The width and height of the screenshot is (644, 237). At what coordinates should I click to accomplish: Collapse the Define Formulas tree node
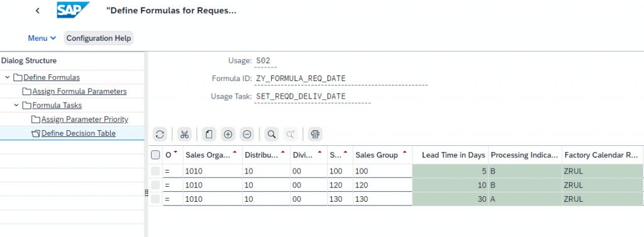click(x=8, y=77)
